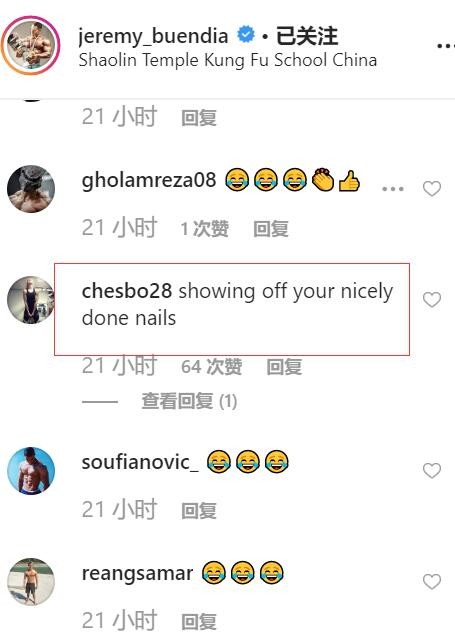
Task: Open jeremy_buendia's story avatar
Action: coord(31,45)
